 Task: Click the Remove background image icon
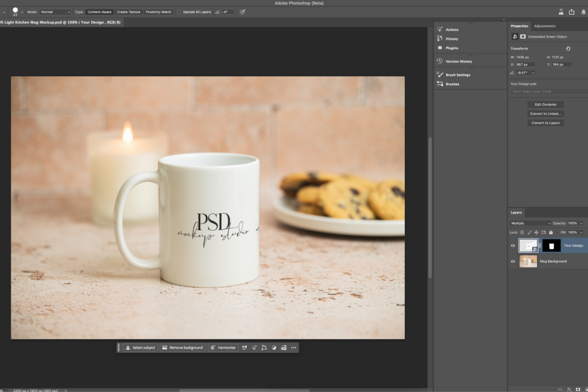(x=164, y=347)
